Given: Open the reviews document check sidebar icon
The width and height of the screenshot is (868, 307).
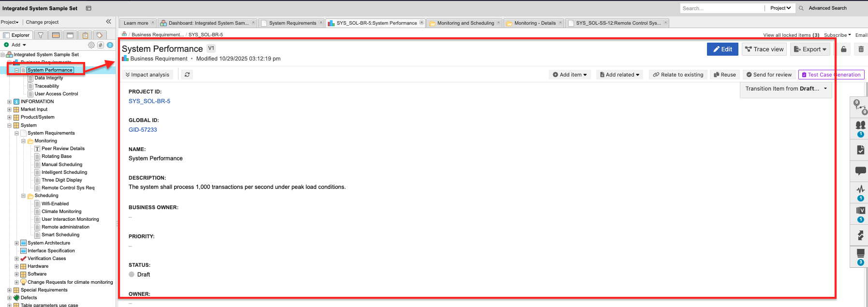Looking at the screenshot, I should [x=860, y=150].
